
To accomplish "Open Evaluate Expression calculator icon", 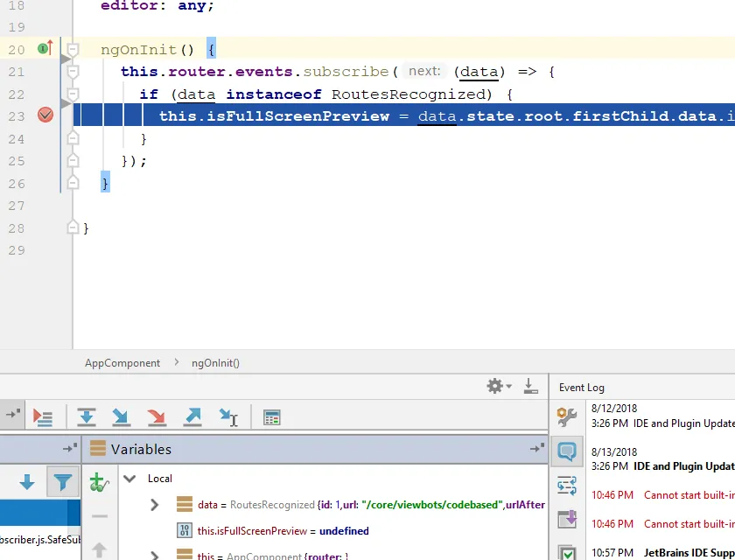I will coord(272,417).
